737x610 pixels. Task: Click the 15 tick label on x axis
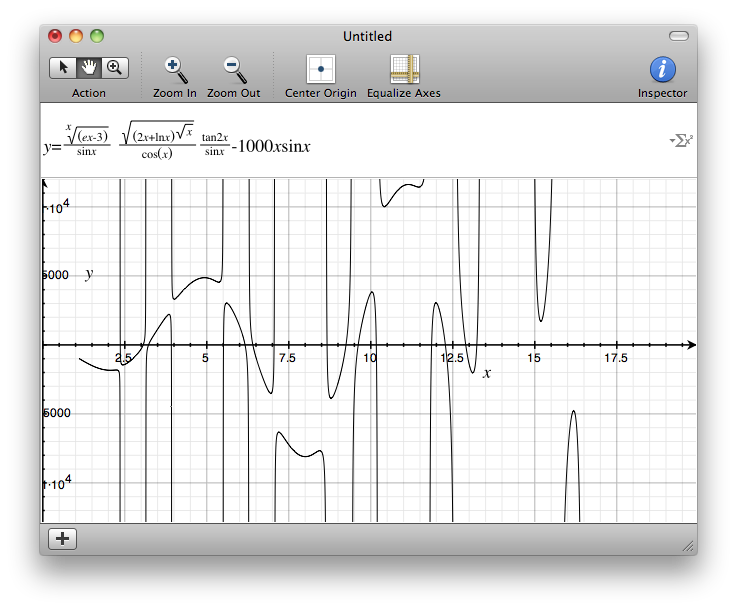click(x=534, y=358)
